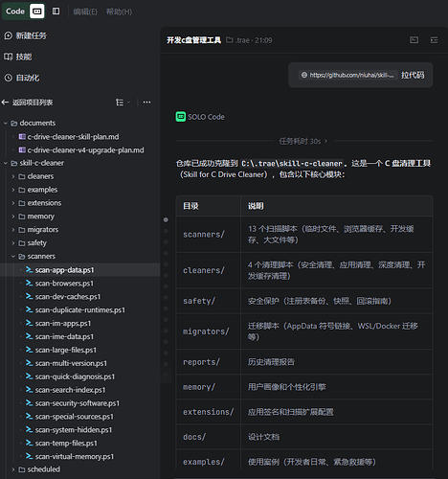Viewport: 448px width, 479px height.
Task: Open the github.com repository link
Action: (348, 75)
